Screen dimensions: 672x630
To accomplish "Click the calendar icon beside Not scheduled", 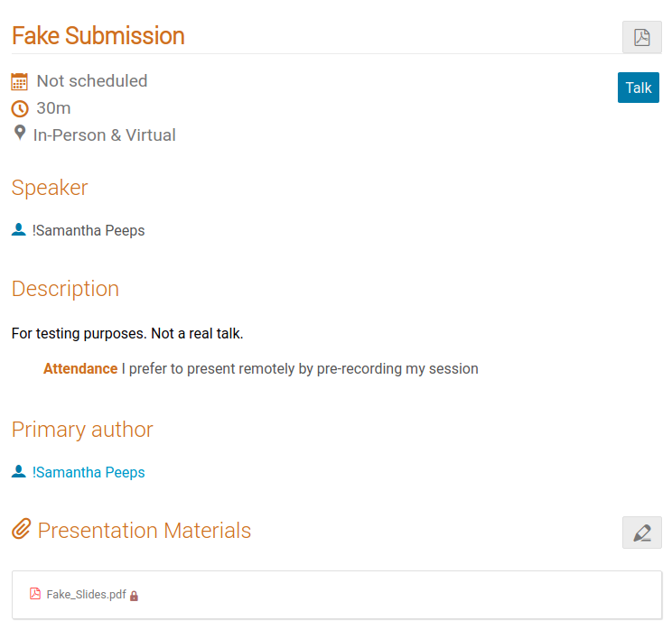I will point(19,81).
